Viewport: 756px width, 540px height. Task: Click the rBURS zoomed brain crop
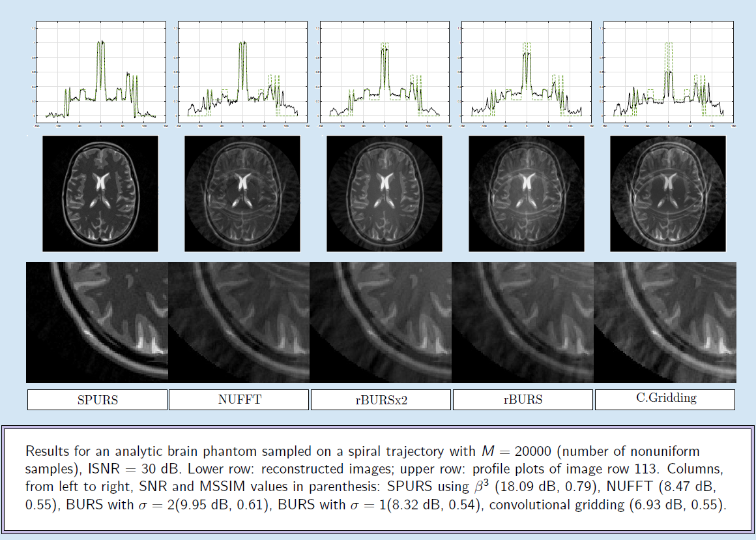pos(523,322)
